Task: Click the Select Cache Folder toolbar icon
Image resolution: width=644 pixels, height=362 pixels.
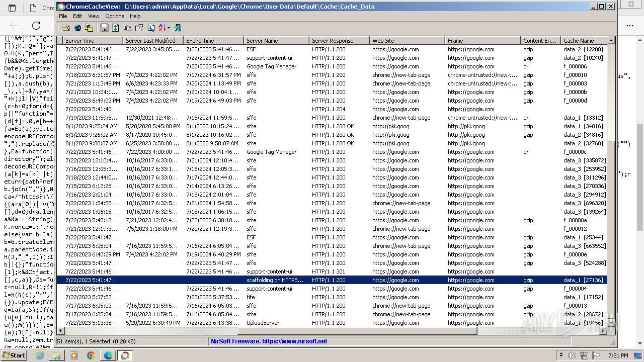Action: 66,28
